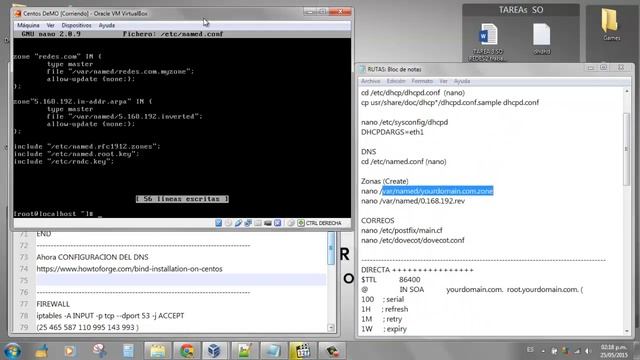Click the Notepad vertical scrollbar thumb
The height and width of the screenshot is (360, 640).
click(x=627, y=149)
